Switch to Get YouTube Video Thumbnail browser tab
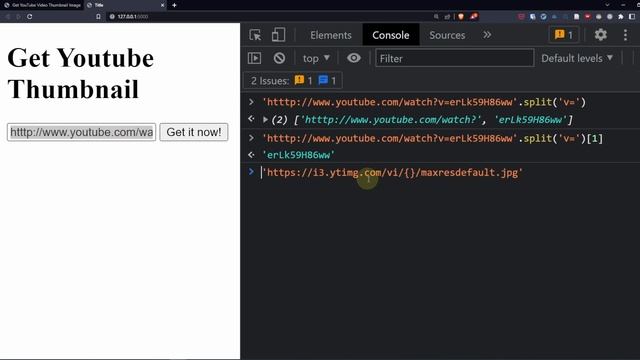Viewport: 640px width, 360px height. point(42,5)
